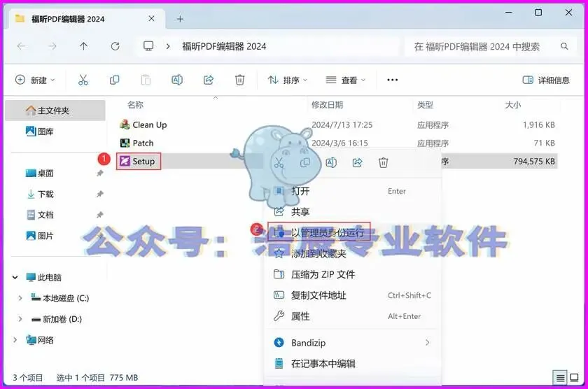Screen dimensions: 588x389
Task: Refresh the folder view
Action: tap(115, 46)
